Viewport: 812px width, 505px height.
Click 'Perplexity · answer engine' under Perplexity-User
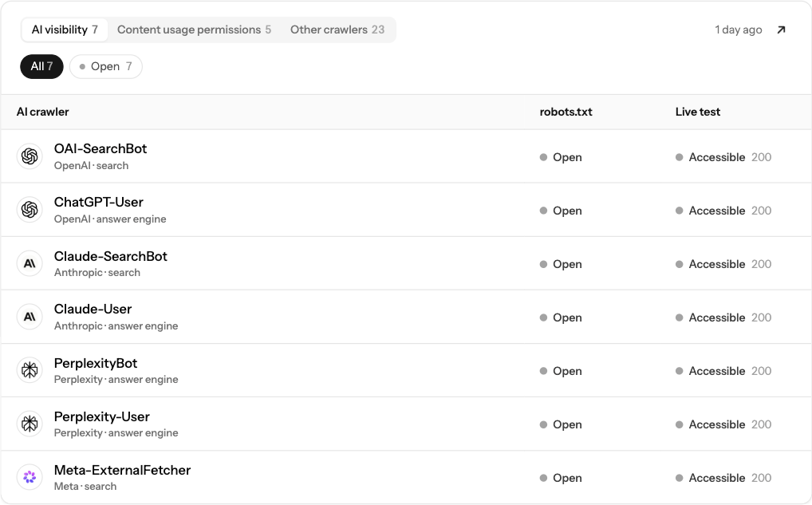[116, 432]
